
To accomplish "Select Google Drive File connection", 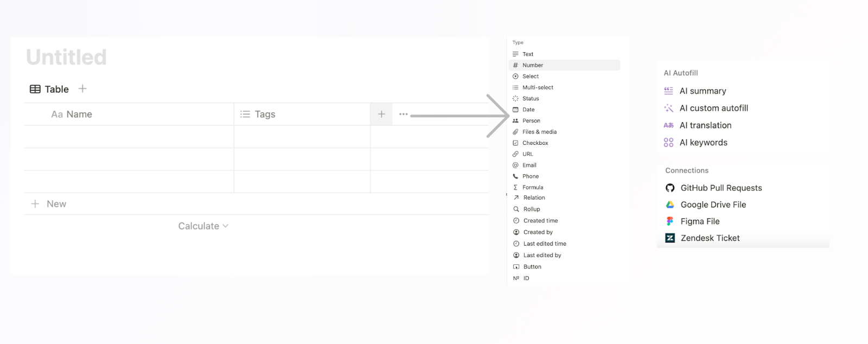I will click(713, 205).
